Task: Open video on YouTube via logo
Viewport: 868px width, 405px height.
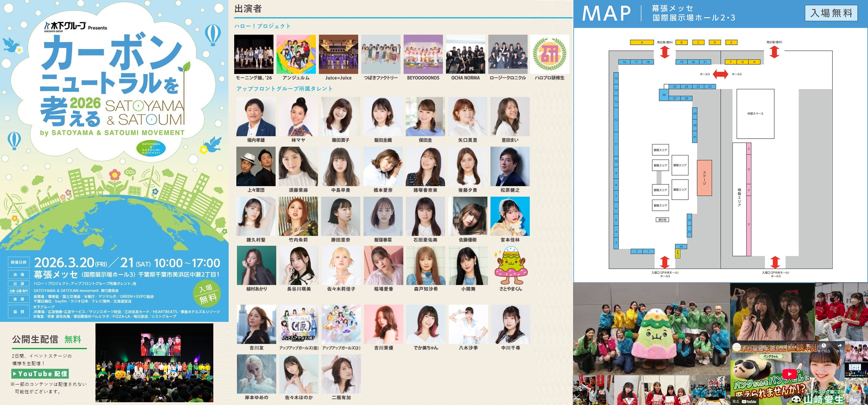Action: click(748, 401)
